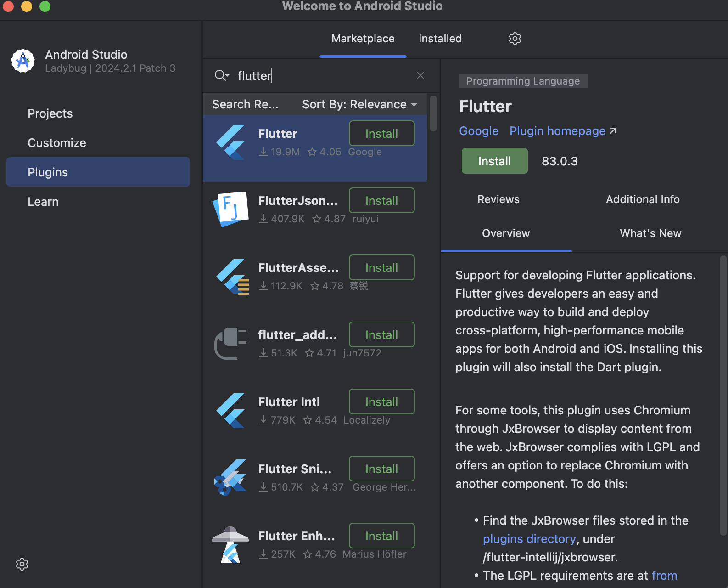
Task: Focus the plugin search field
Action: [x=321, y=75]
